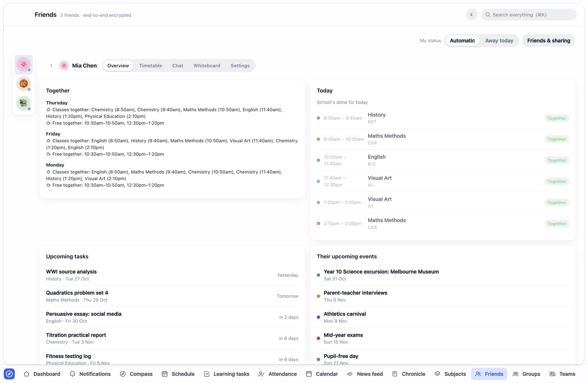Screen dimensions: 588x383
Task: Open Quadratics problem set 4 task
Action: click(172, 296)
